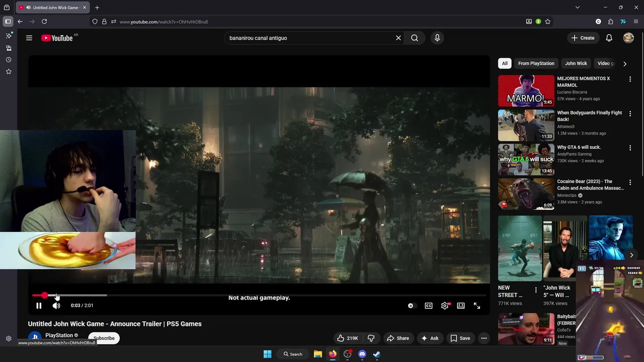
Task: Open the Windows Start menu
Action: pyautogui.click(x=268, y=354)
